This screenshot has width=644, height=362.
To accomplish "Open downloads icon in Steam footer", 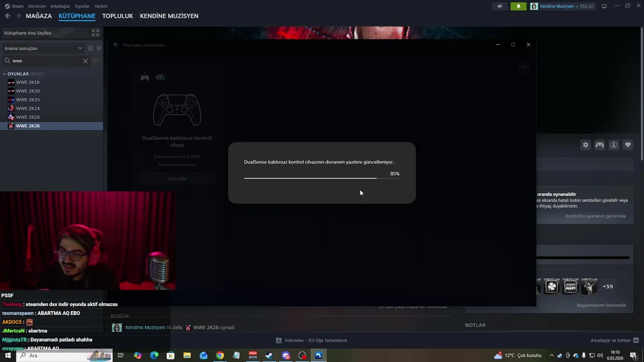I will pyautogui.click(x=279, y=340).
